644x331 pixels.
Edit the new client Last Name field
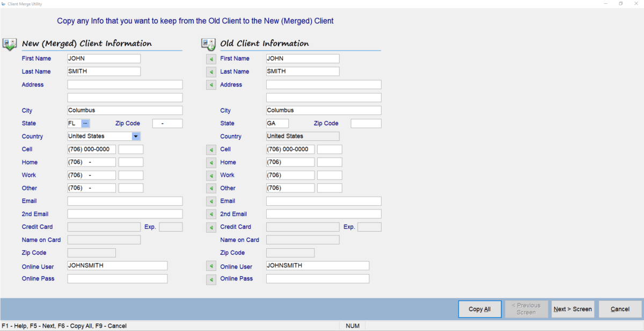(x=104, y=71)
